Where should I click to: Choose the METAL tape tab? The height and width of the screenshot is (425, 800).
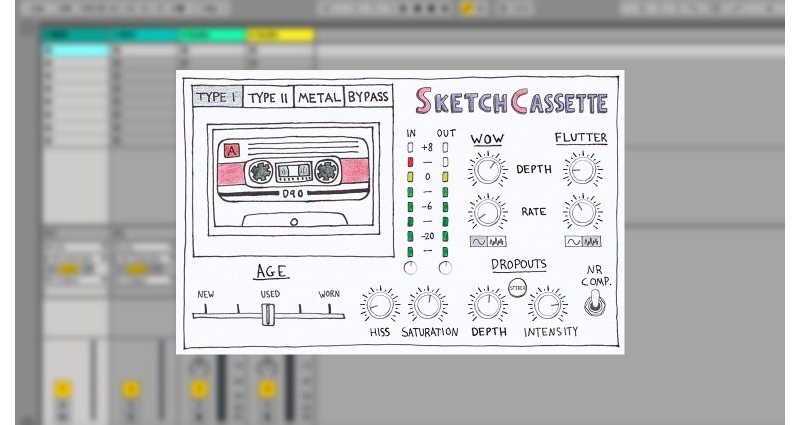click(319, 96)
